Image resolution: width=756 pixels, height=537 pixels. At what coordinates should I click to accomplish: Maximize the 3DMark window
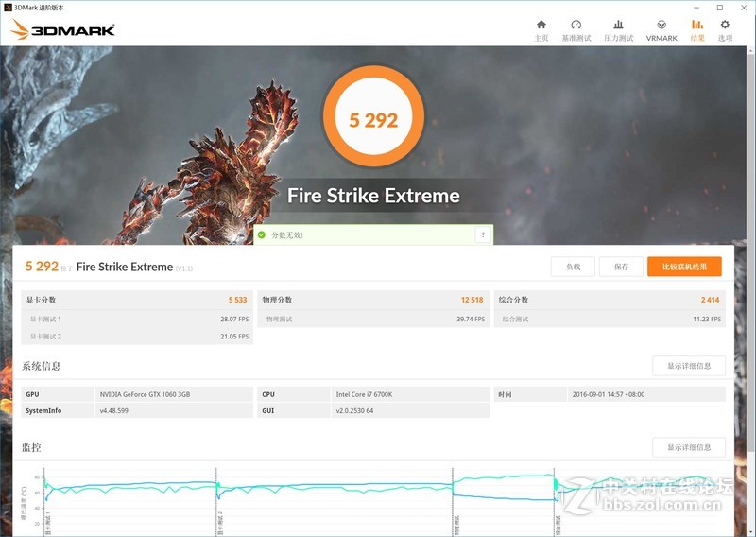[719, 8]
